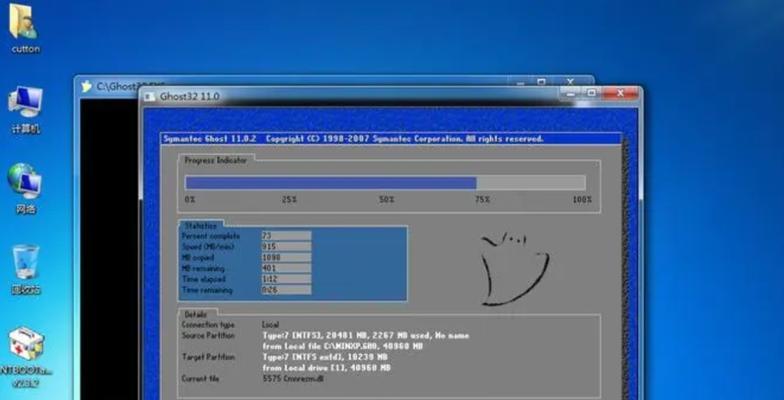
Task: Click the MB copied value 1098
Action: tap(286, 258)
